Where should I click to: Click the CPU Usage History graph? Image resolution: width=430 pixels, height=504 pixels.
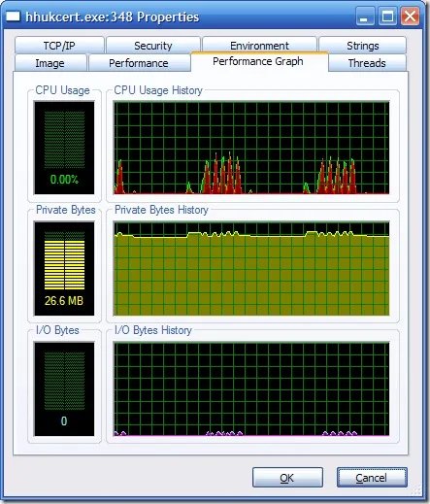tap(251, 148)
